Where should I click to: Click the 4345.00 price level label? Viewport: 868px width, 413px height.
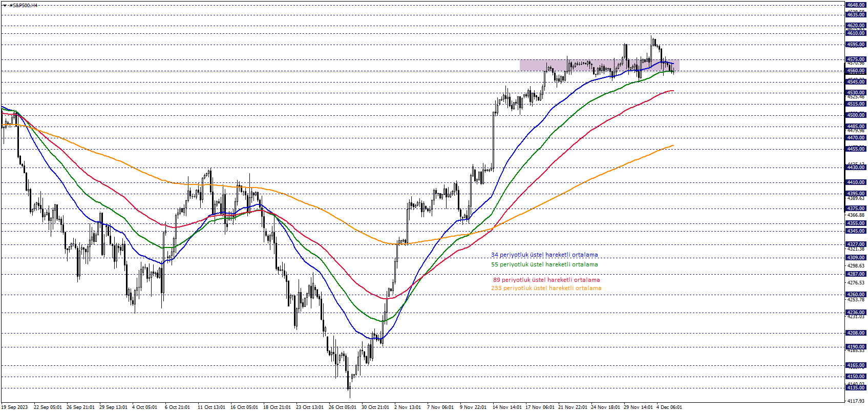coord(856,231)
